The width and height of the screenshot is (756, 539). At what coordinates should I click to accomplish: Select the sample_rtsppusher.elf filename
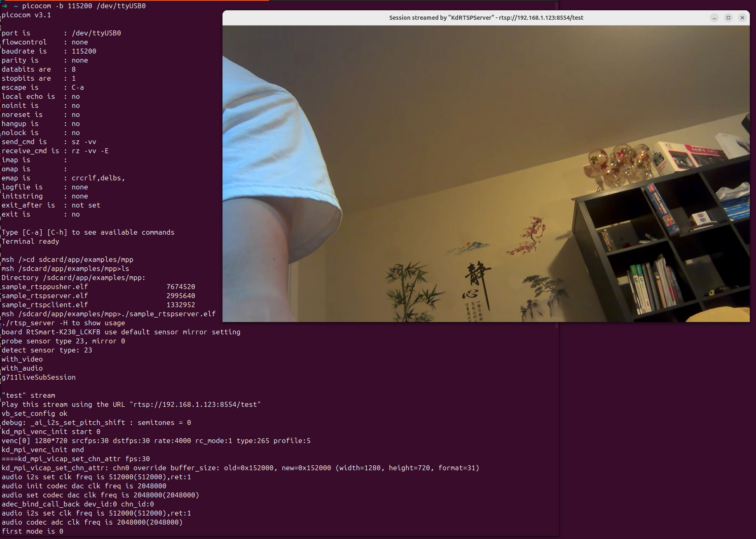click(44, 287)
